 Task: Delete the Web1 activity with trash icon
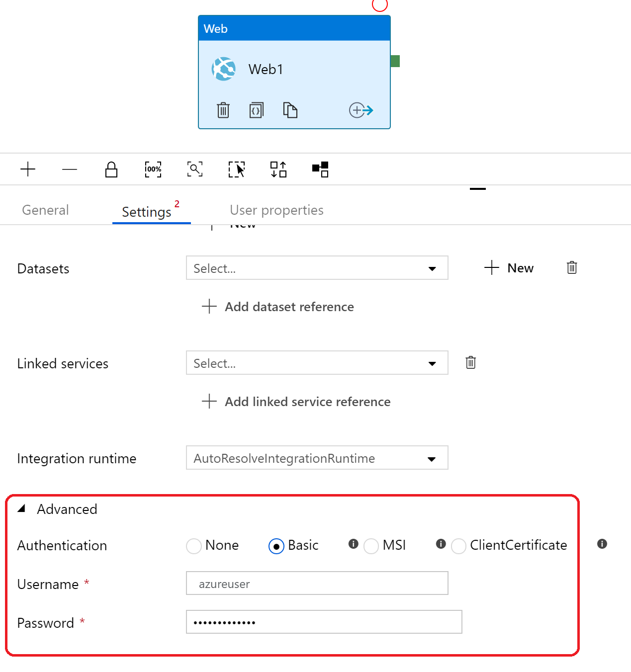coord(223,110)
